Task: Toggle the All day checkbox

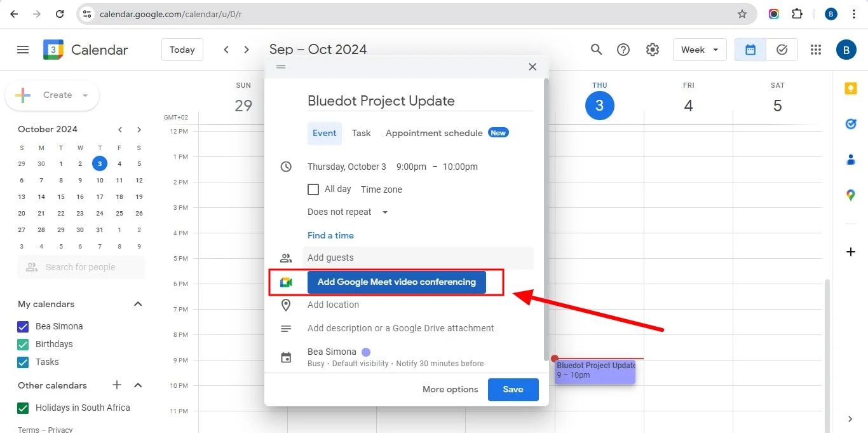Action: (x=313, y=189)
